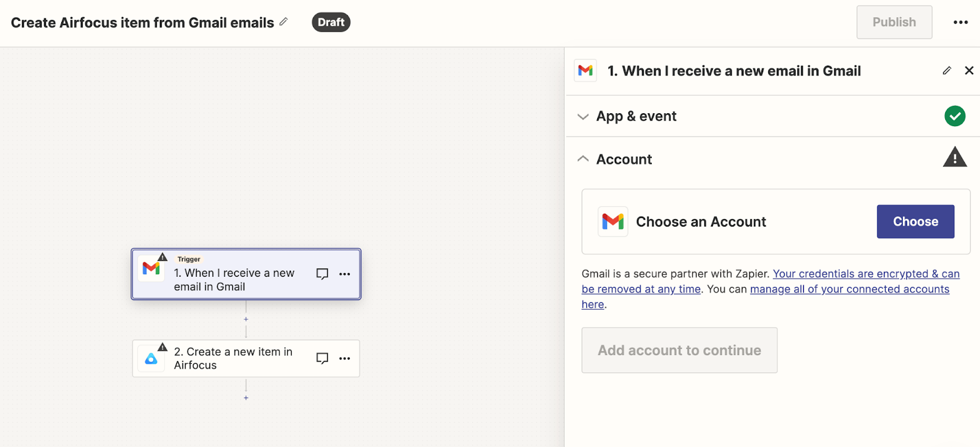Screen dimensions: 980x447
Task: Click Add account to continue button
Action: tap(679, 350)
